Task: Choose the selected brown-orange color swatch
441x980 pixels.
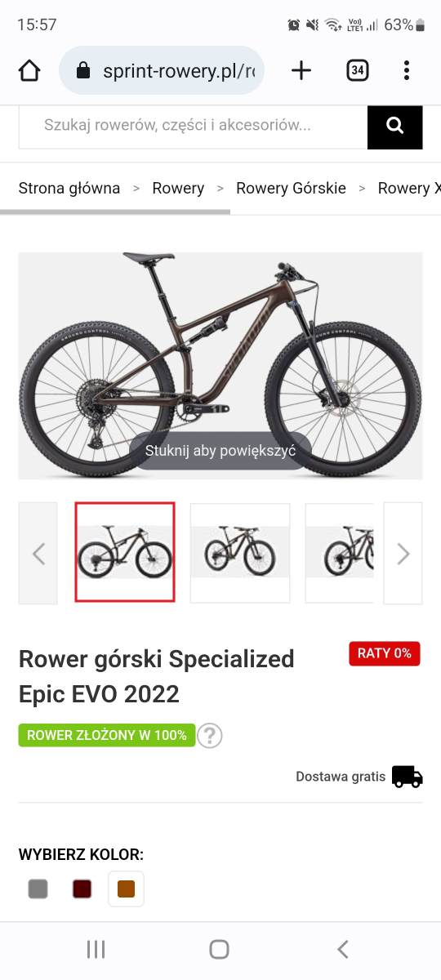Action: point(126,889)
